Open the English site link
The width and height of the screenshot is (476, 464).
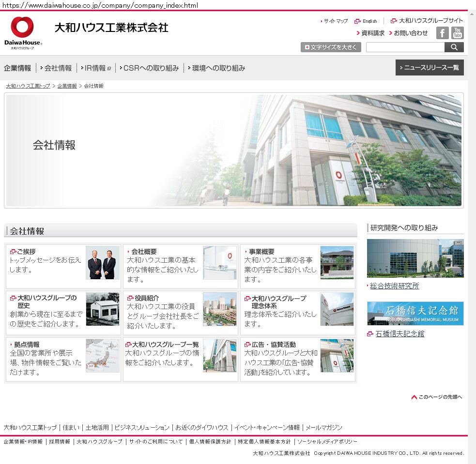pos(369,21)
